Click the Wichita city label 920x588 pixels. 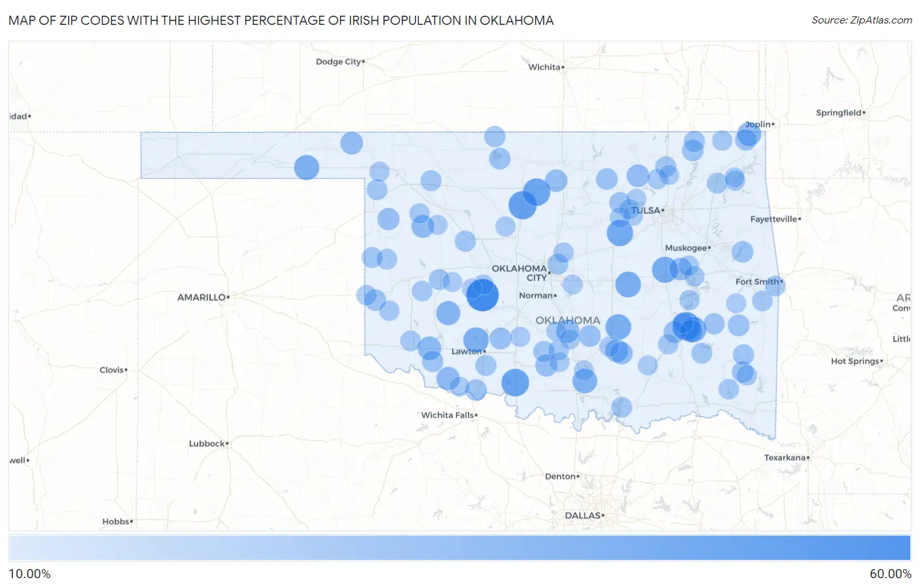click(544, 67)
